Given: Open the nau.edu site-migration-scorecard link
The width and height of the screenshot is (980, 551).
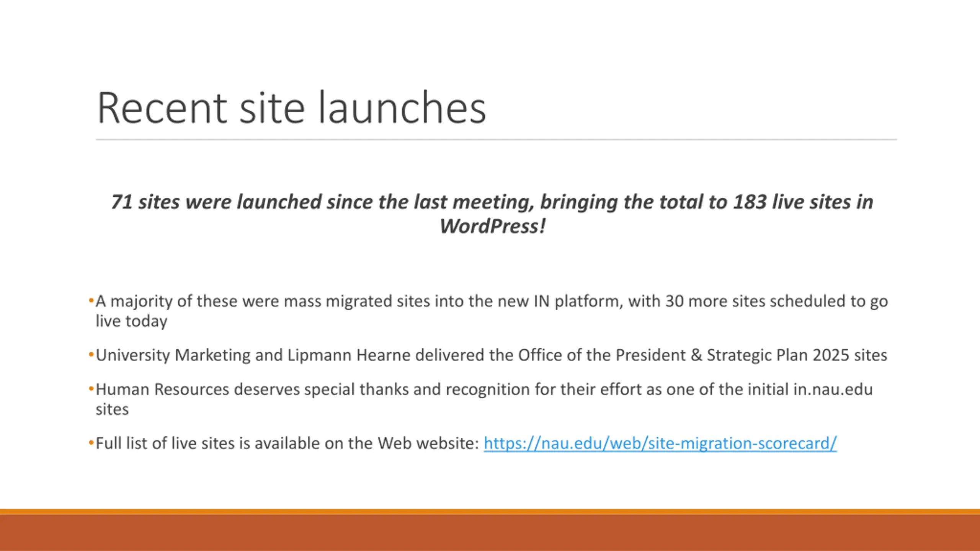Looking at the screenshot, I should pos(660,443).
